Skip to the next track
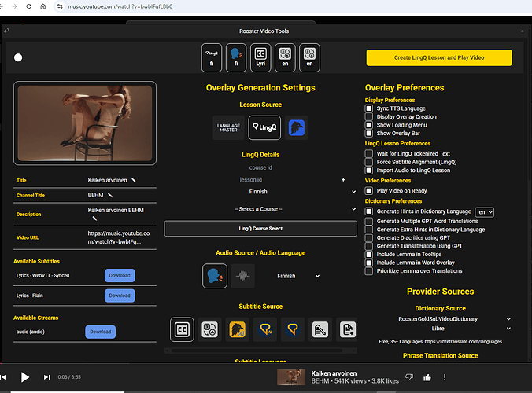 click(46, 377)
